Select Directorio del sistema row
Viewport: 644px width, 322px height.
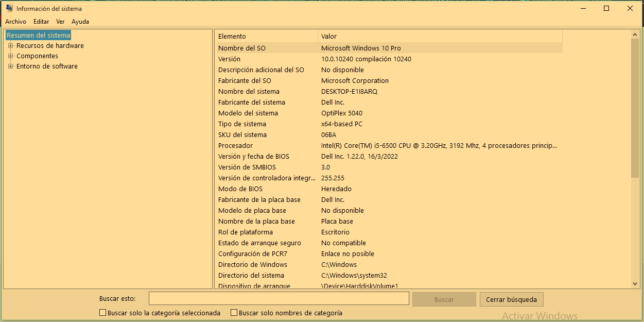pyautogui.click(x=389, y=275)
